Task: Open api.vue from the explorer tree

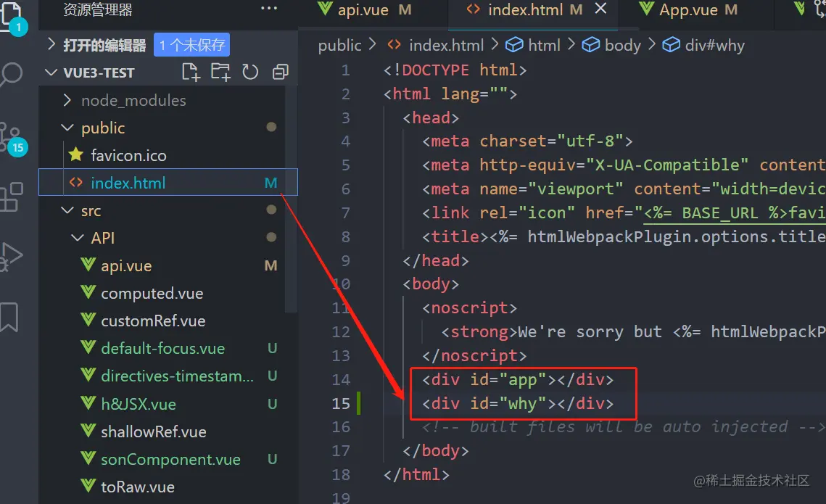Action: point(126,266)
